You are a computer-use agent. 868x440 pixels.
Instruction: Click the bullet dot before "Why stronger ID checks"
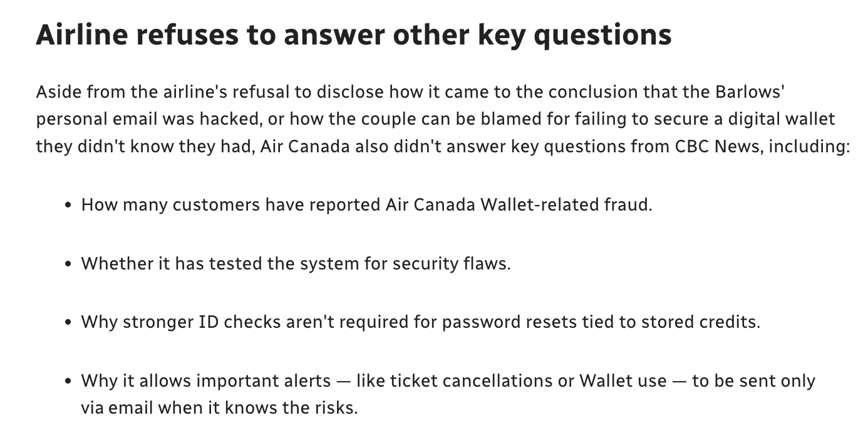68,323
